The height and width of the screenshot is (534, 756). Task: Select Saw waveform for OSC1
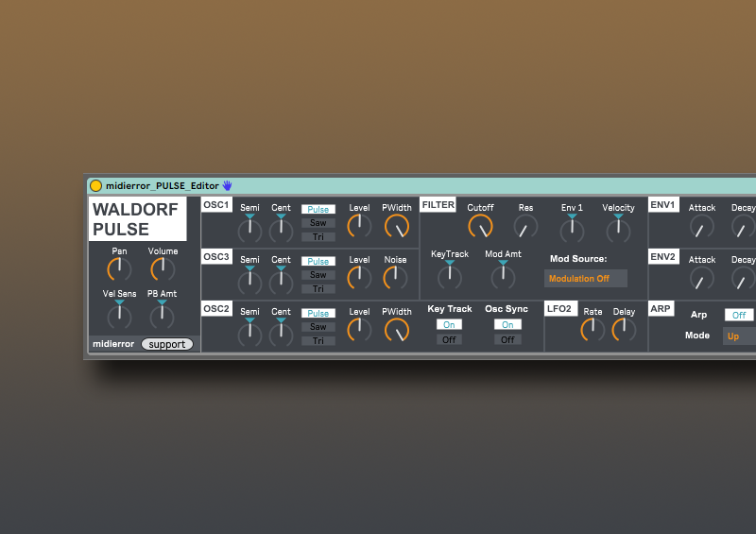pos(318,223)
